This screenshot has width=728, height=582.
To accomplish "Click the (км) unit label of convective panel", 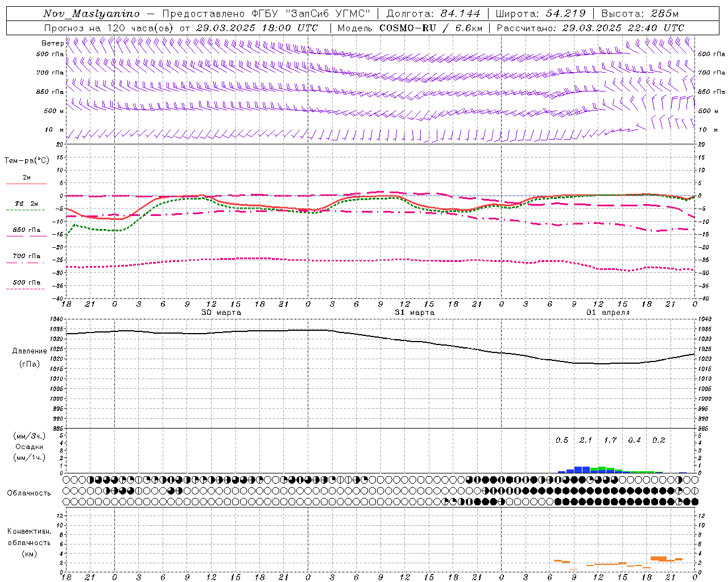I will 29,554.
